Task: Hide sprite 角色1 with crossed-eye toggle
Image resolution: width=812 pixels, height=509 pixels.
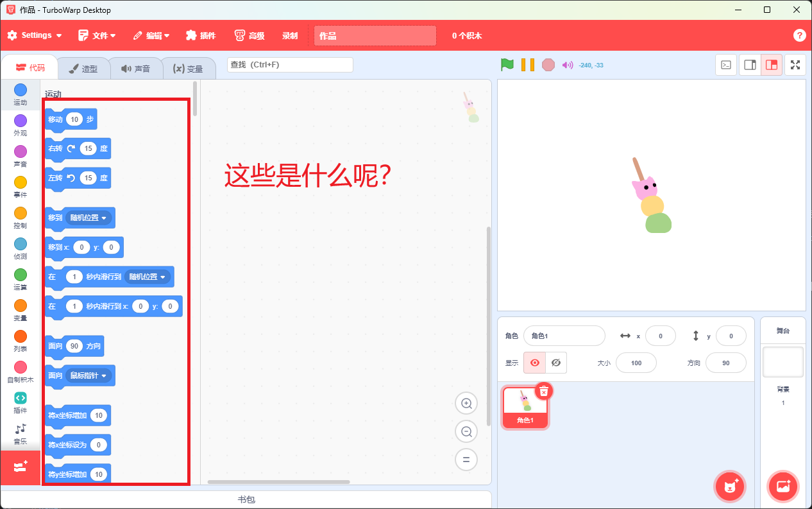Action: (x=556, y=363)
